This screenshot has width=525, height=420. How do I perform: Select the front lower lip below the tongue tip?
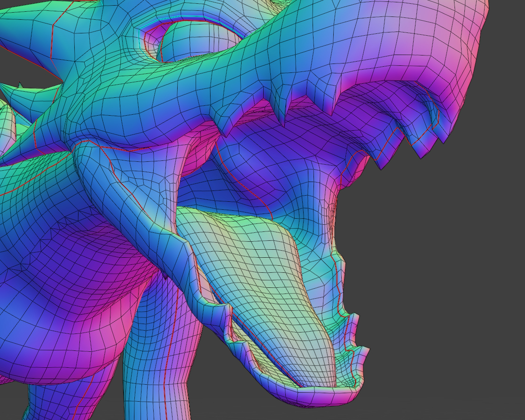(324, 397)
